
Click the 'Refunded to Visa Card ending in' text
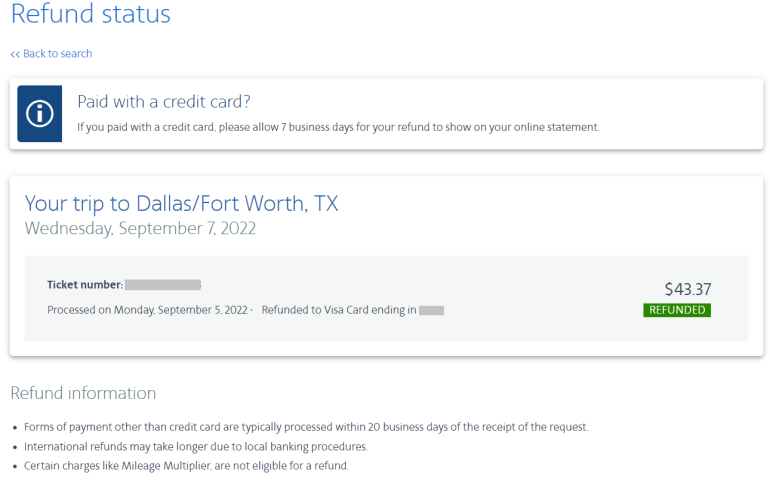[x=338, y=310]
